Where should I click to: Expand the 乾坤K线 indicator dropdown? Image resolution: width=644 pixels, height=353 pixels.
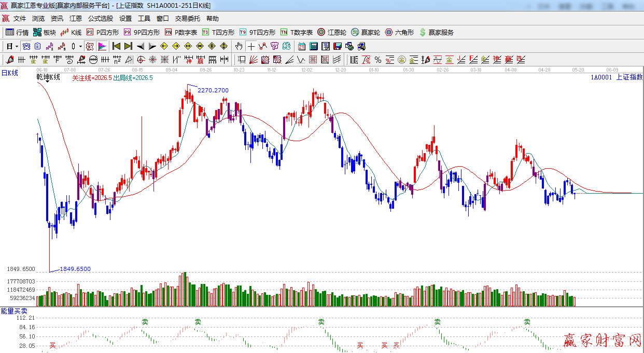tap(48, 82)
